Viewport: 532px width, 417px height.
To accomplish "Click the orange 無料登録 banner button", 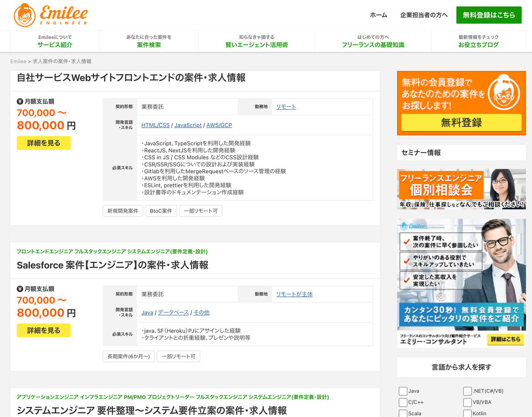I will [461, 122].
